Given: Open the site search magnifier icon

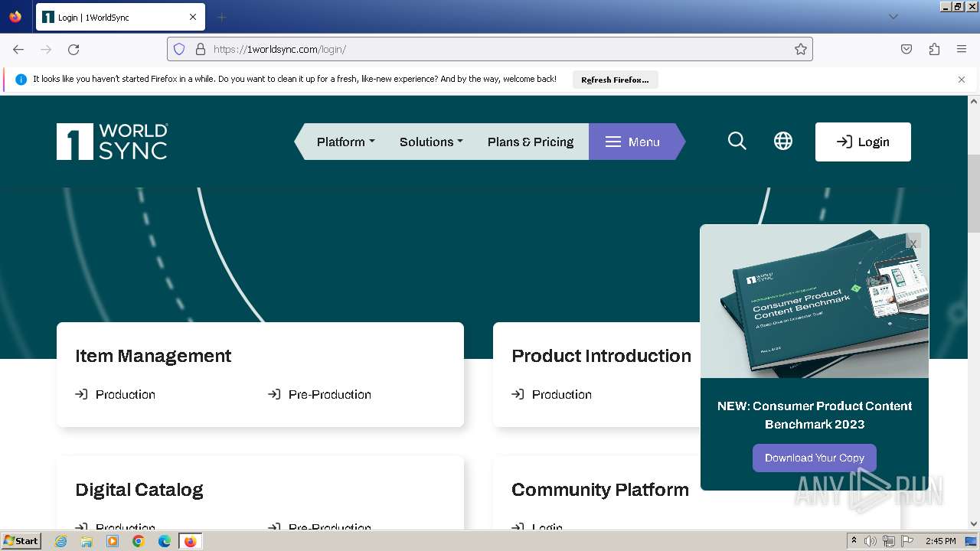Looking at the screenshot, I should (x=737, y=141).
